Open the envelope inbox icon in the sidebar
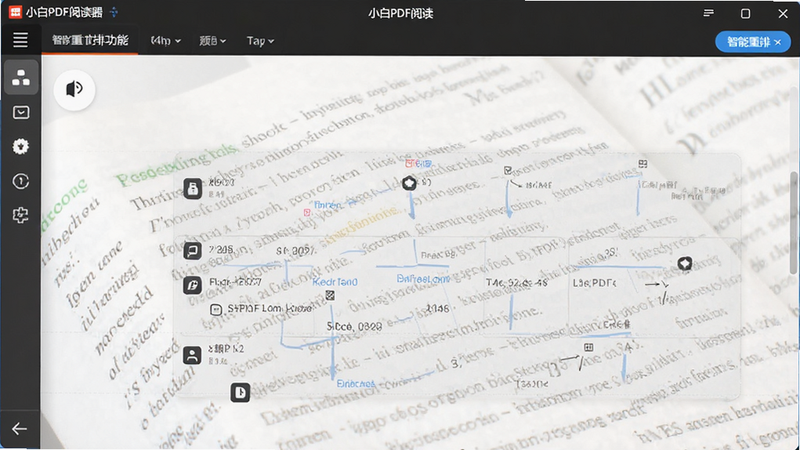Image resolution: width=800 pixels, height=450 pixels. click(21, 112)
